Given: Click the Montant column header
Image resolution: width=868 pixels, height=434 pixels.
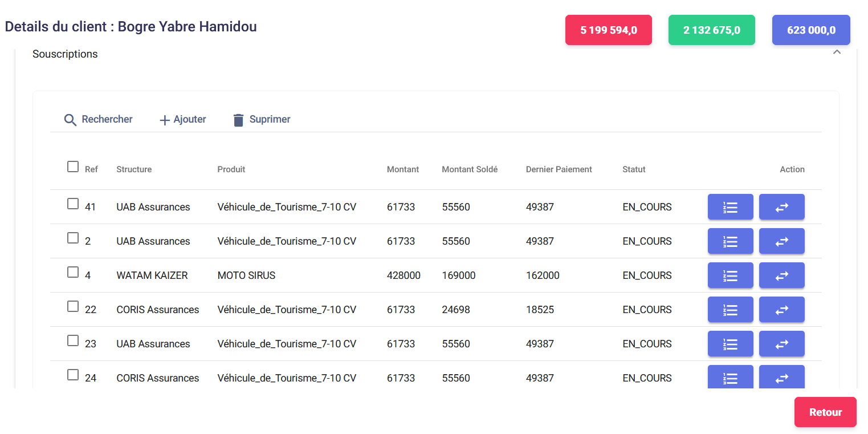Looking at the screenshot, I should click(403, 169).
